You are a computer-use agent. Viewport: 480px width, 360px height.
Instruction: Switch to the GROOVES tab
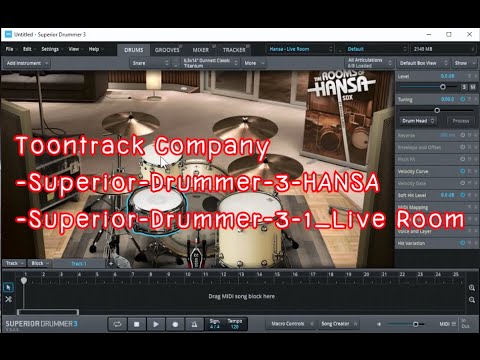[x=167, y=50]
